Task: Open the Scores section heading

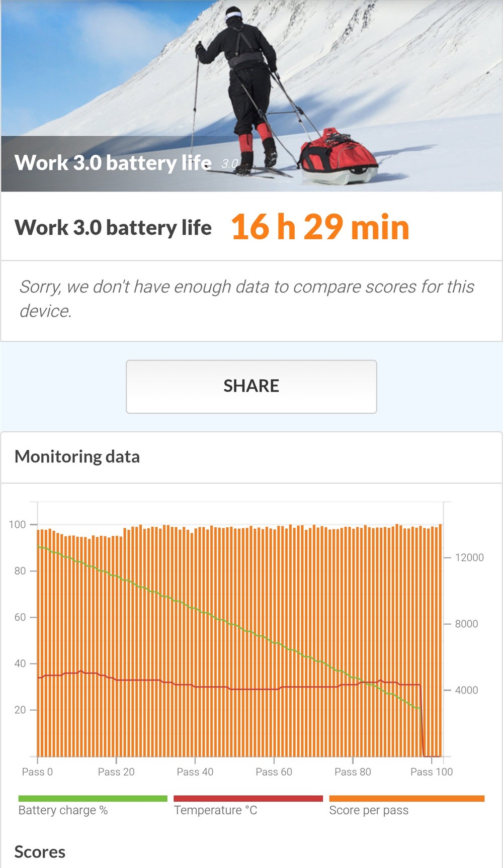Action: point(40,852)
